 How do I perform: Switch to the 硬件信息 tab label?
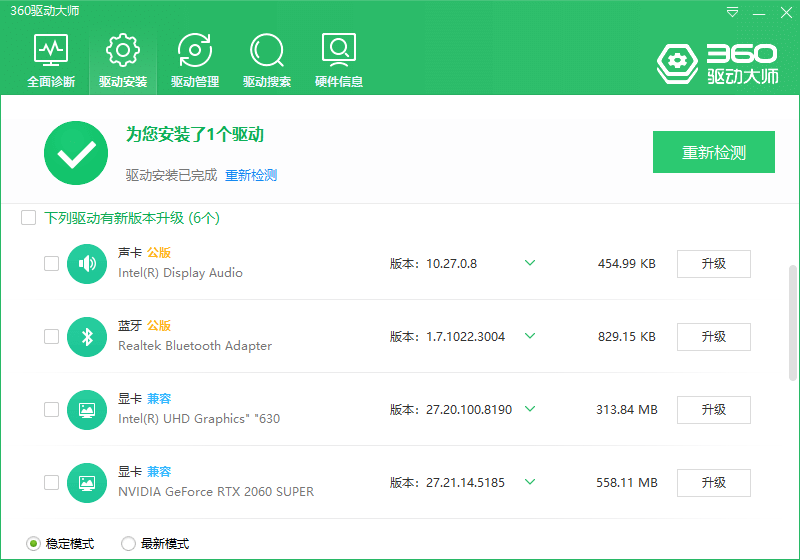[339, 82]
